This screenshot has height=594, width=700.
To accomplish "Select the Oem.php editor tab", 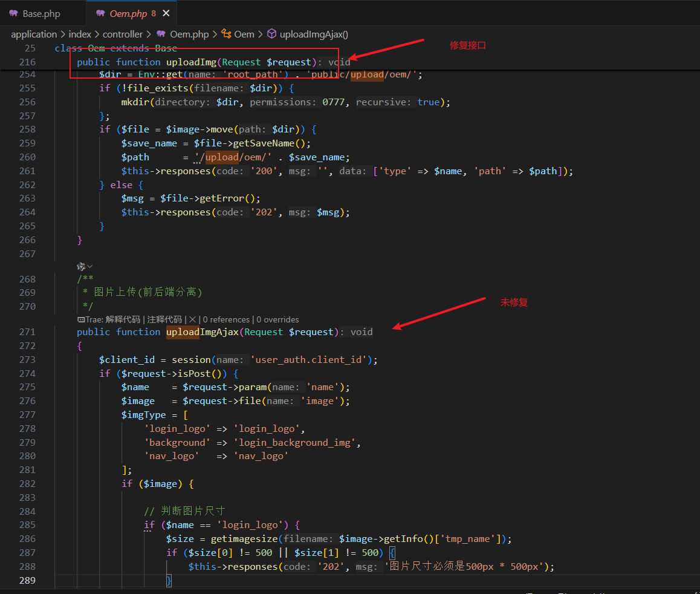I will point(129,13).
